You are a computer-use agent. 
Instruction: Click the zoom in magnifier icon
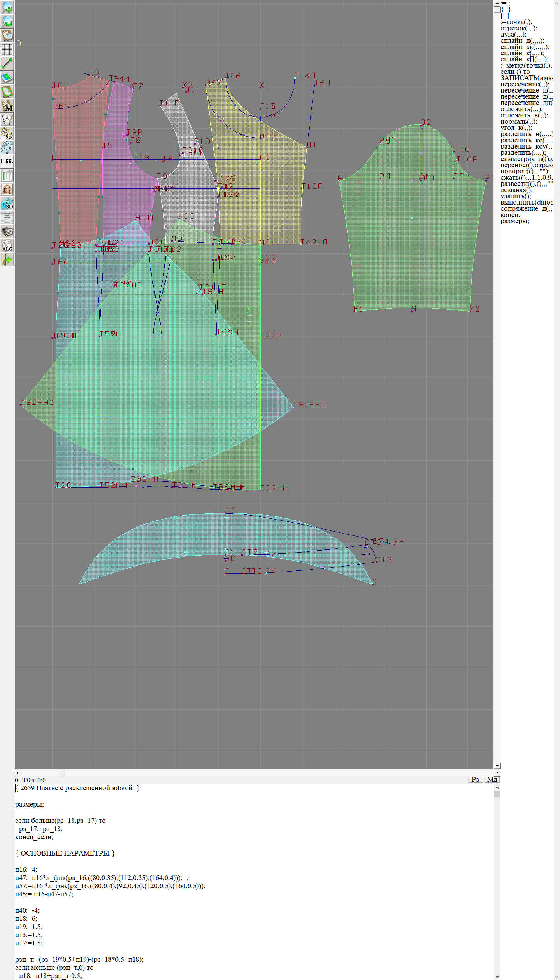click(x=7, y=7)
